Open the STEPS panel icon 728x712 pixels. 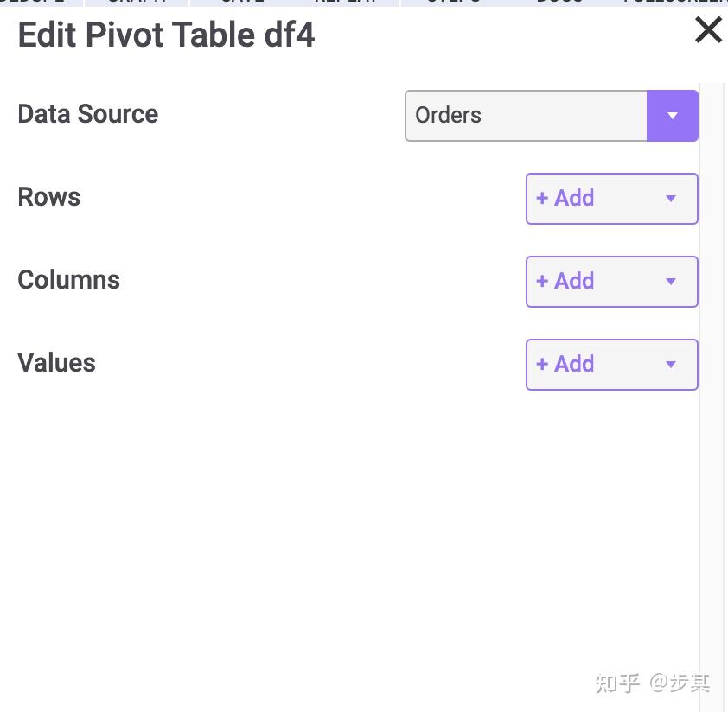[x=453, y=3]
